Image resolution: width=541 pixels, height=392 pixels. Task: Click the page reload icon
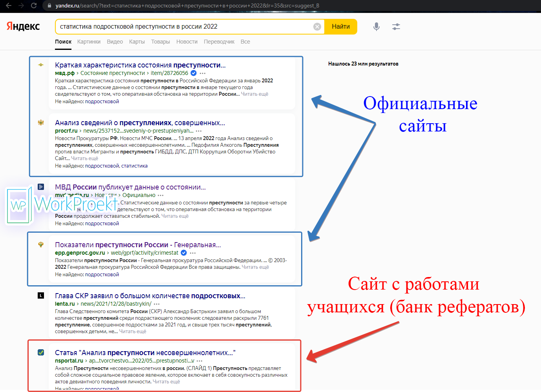click(35, 6)
